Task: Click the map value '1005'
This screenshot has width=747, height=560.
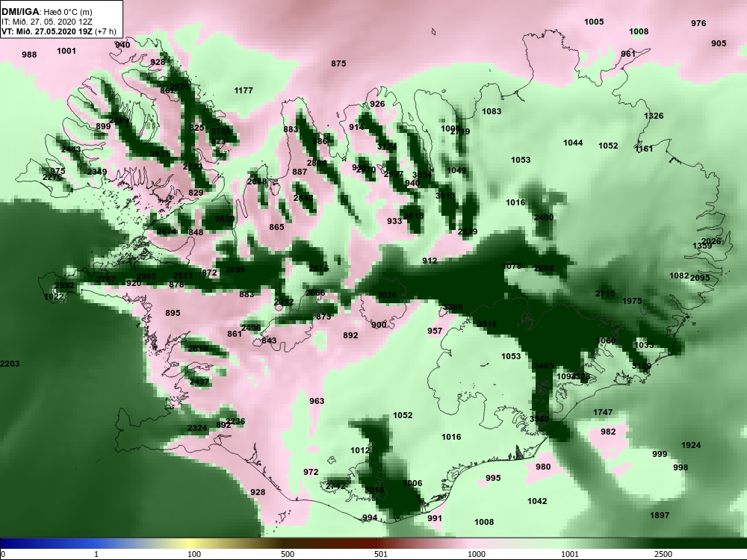Action: pos(594,22)
